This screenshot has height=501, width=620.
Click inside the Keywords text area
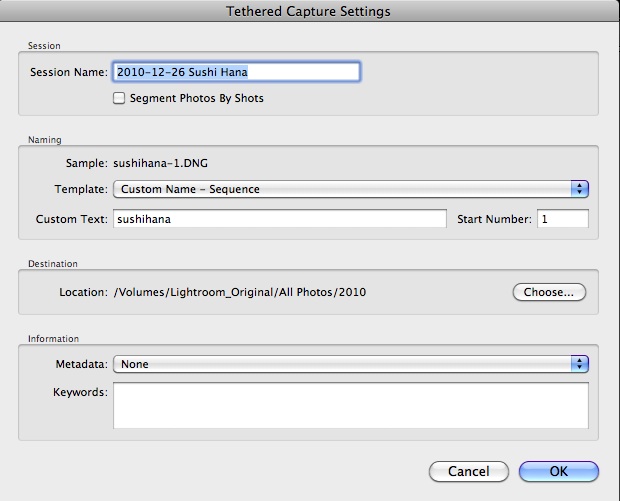[350, 405]
